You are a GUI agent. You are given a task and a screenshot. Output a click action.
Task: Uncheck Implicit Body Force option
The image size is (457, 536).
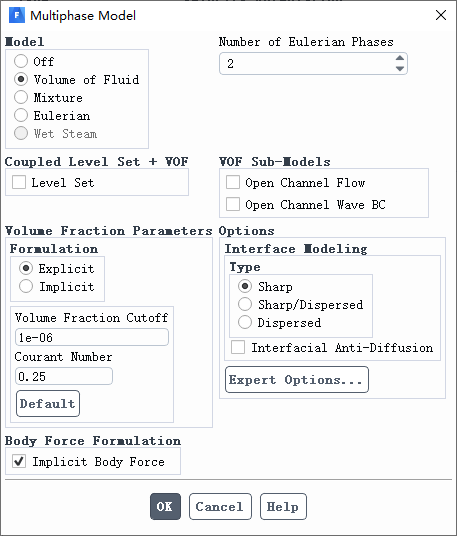coord(19,461)
